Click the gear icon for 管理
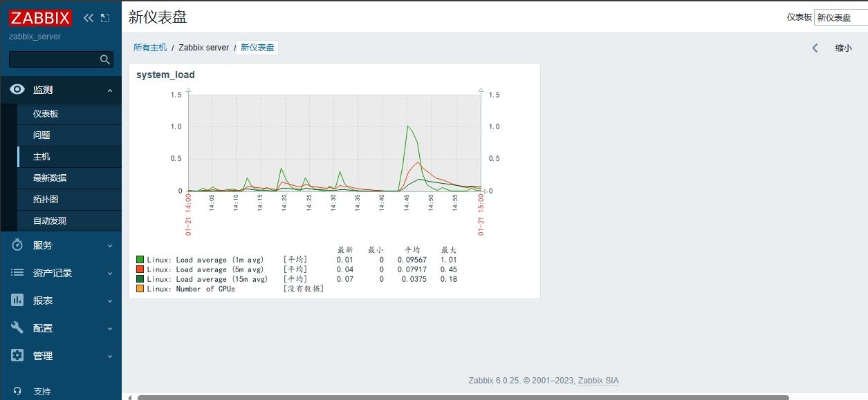The height and width of the screenshot is (400, 868). (18, 356)
